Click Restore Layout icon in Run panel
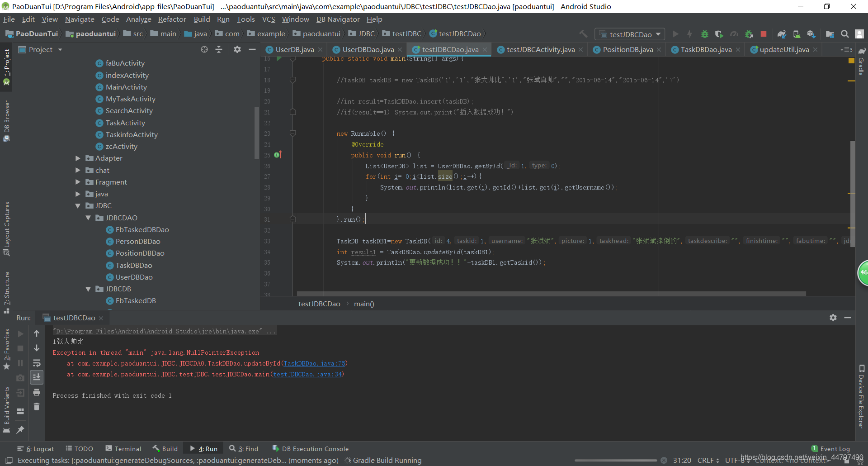The height and width of the screenshot is (466, 868). pyautogui.click(x=20, y=411)
